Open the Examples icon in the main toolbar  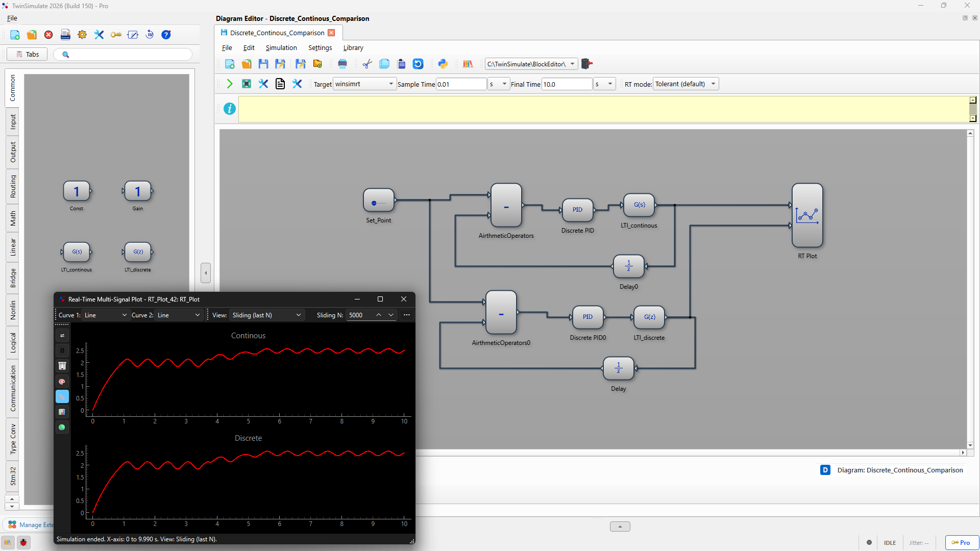[65, 35]
